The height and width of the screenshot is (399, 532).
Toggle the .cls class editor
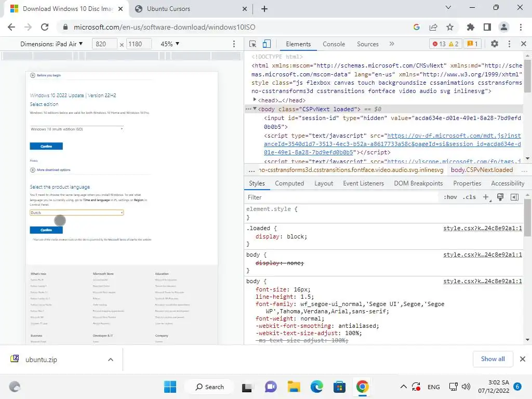[x=469, y=197]
